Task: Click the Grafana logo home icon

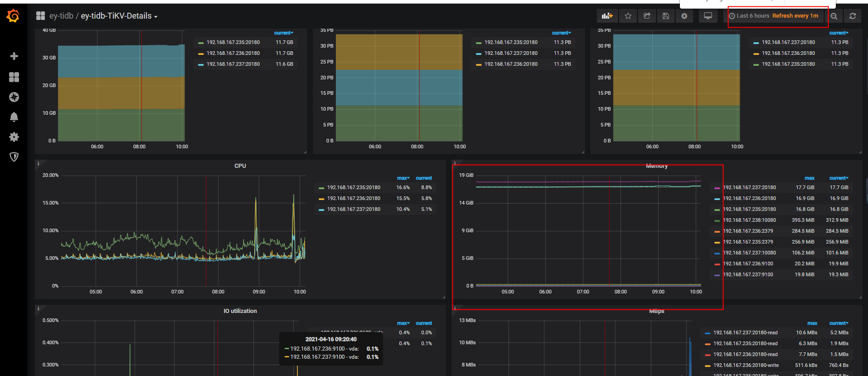Action: pos(13,16)
